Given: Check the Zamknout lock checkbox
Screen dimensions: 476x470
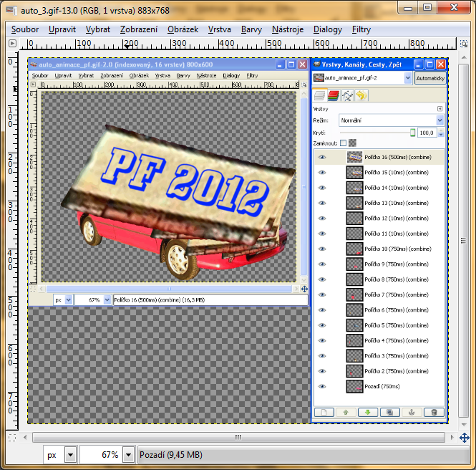Looking at the screenshot, I should pyautogui.click(x=343, y=143).
